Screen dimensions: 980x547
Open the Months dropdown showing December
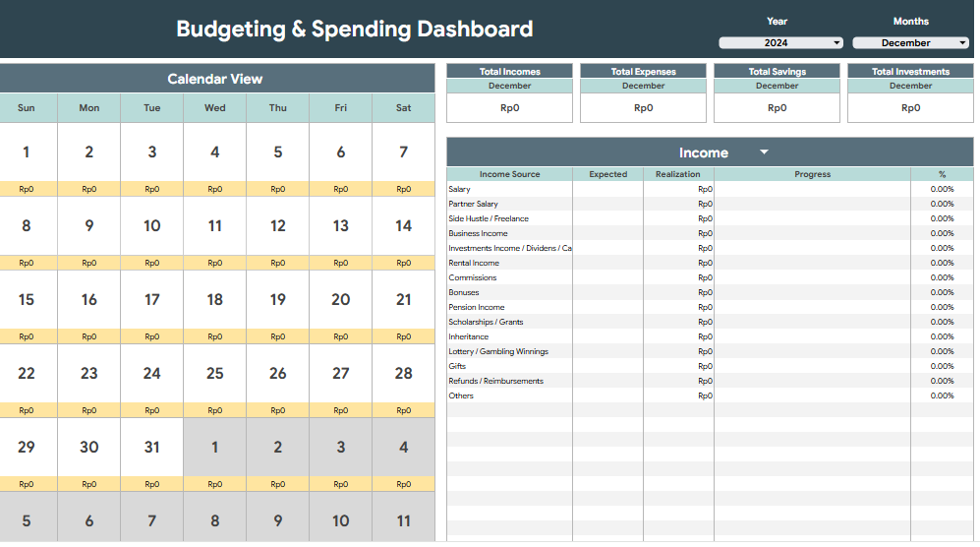coord(910,43)
